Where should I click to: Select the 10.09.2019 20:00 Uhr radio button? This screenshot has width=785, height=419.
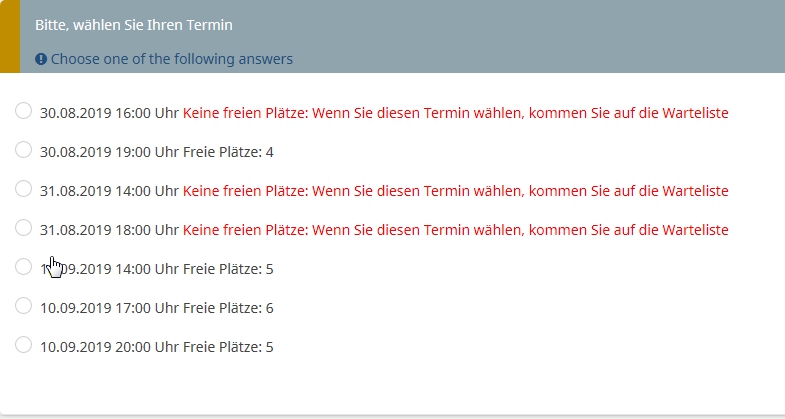tap(24, 345)
